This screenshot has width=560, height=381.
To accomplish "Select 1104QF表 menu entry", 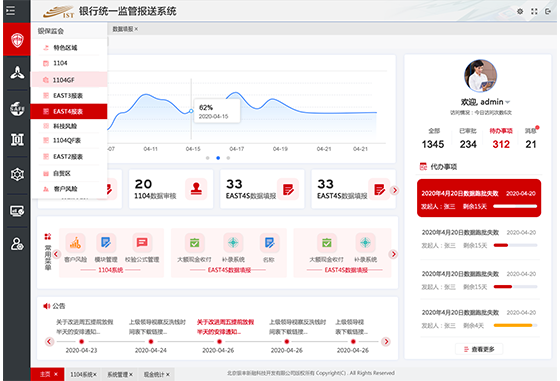I will pyautogui.click(x=69, y=140).
